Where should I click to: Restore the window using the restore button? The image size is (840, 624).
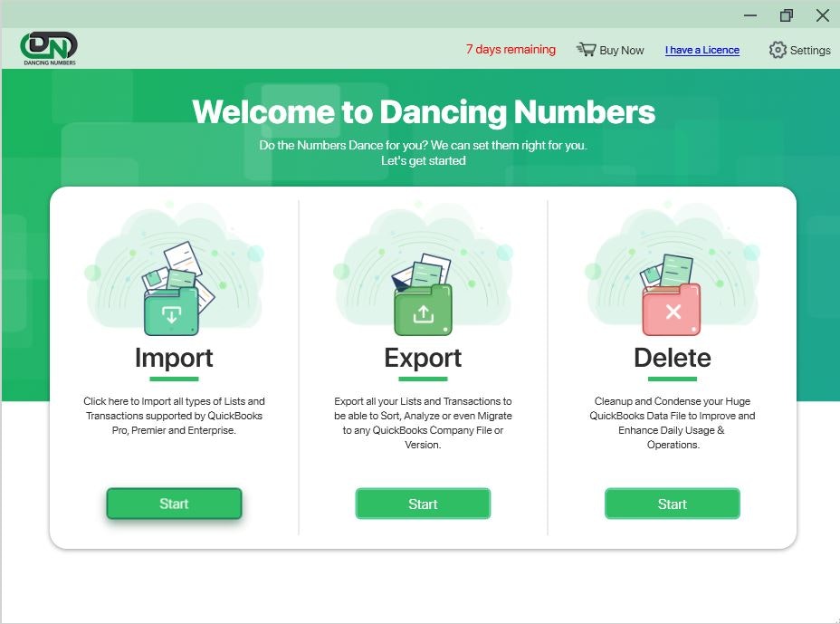786,15
